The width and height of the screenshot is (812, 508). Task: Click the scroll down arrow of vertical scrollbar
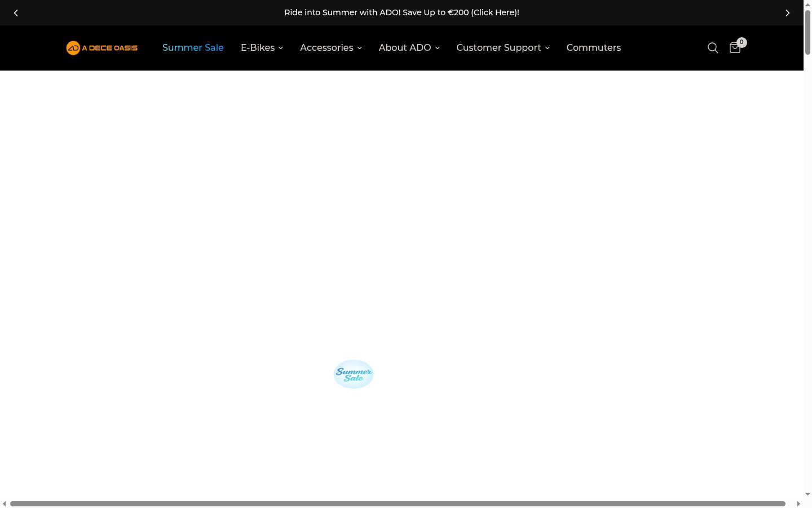[x=807, y=494]
